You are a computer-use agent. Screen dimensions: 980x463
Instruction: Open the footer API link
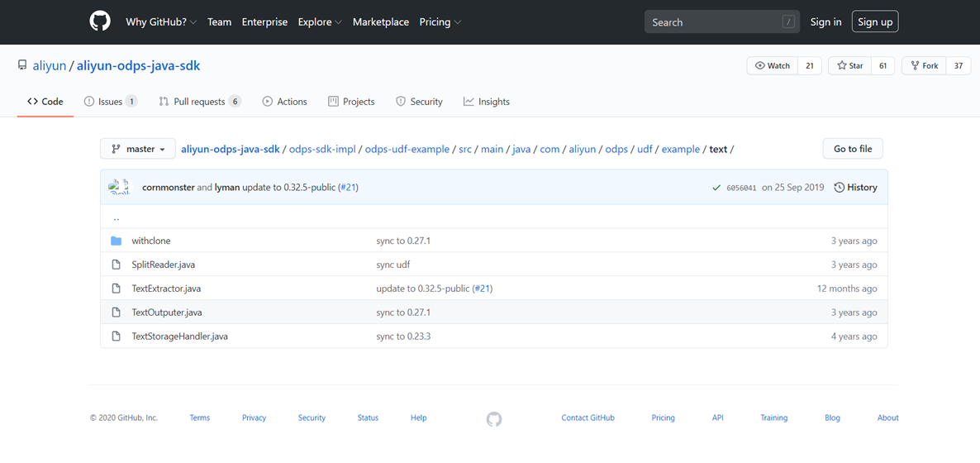click(x=717, y=418)
